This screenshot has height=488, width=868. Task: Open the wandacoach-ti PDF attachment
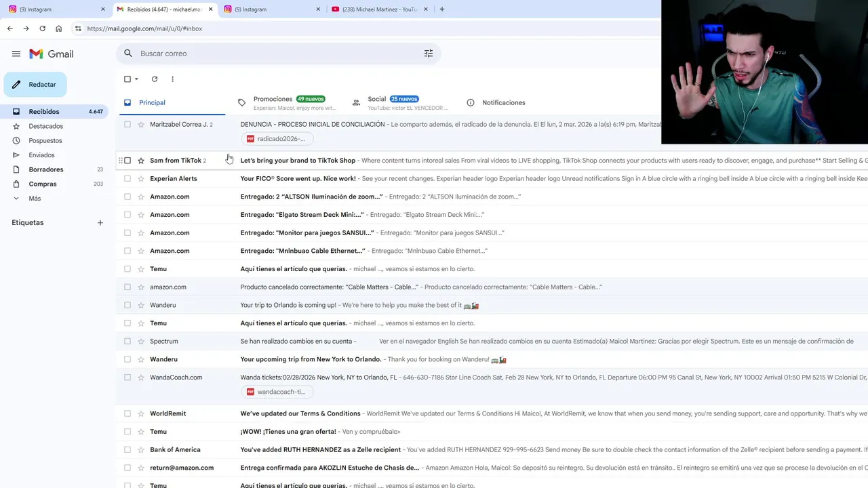pos(277,392)
